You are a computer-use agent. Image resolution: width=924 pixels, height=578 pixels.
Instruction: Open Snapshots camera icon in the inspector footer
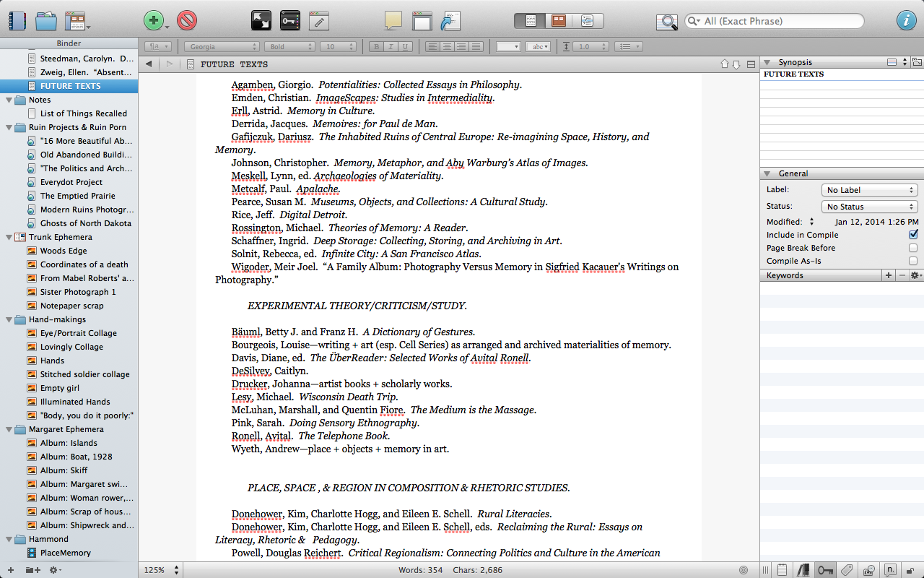point(868,570)
